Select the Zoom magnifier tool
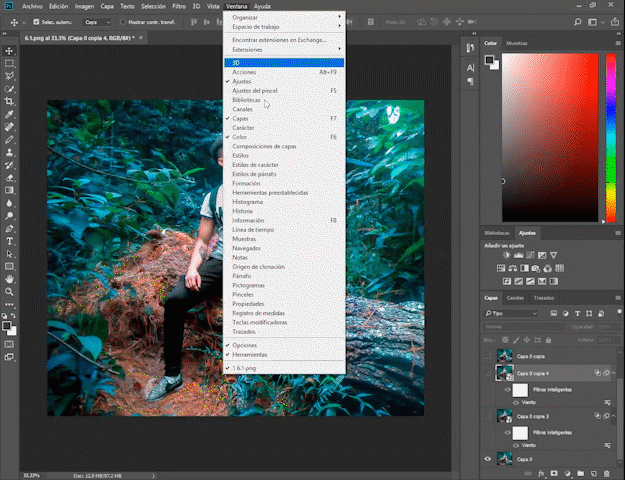 10,292
